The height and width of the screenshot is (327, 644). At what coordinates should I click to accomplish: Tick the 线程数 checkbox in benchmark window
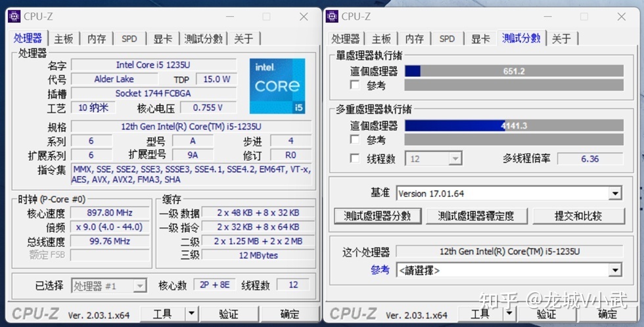click(x=354, y=158)
